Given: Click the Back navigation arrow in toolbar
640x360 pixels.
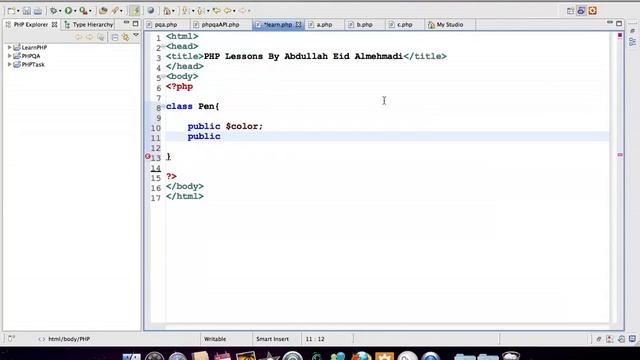Looking at the screenshot, I should [227, 11].
